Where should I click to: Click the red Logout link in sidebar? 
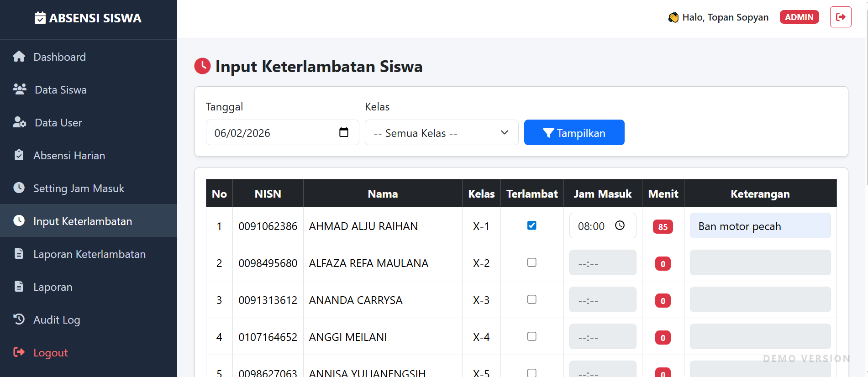[x=50, y=353]
